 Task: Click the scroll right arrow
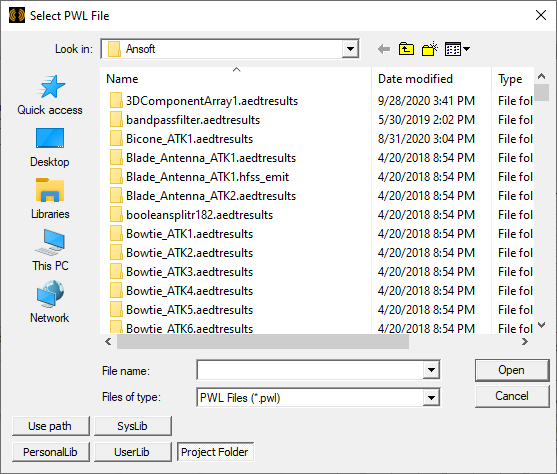click(x=525, y=341)
